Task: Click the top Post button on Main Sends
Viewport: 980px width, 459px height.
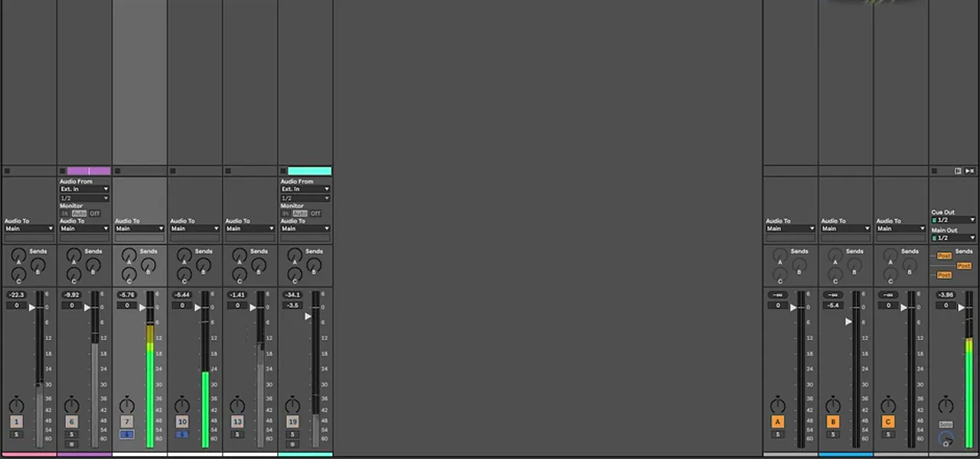Action: point(944,256)
